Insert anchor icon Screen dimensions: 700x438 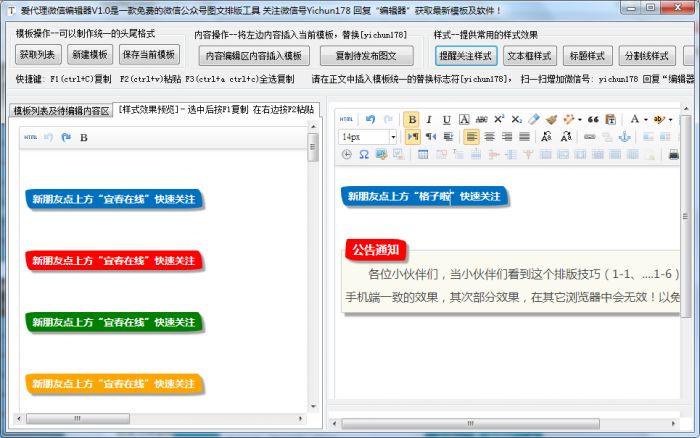point(624,137)
